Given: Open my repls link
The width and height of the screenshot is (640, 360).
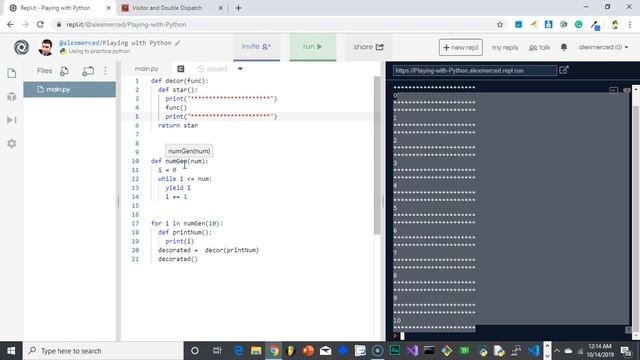Looking at the screenshot, I should point(504,47).
